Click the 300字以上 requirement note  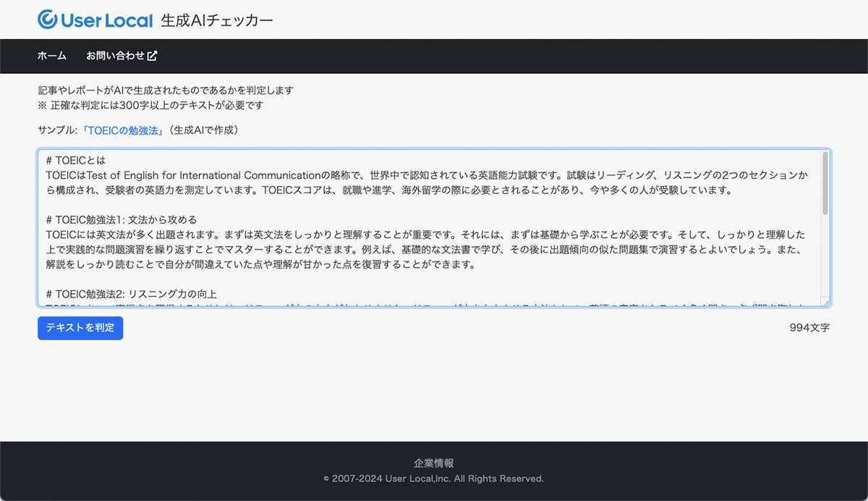pyautogui.click(x=150, y=105)
